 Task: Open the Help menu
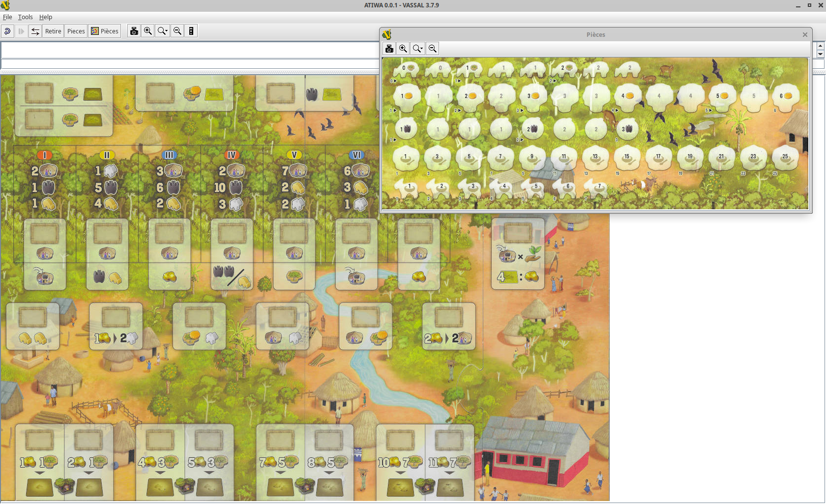click(46, 17)
